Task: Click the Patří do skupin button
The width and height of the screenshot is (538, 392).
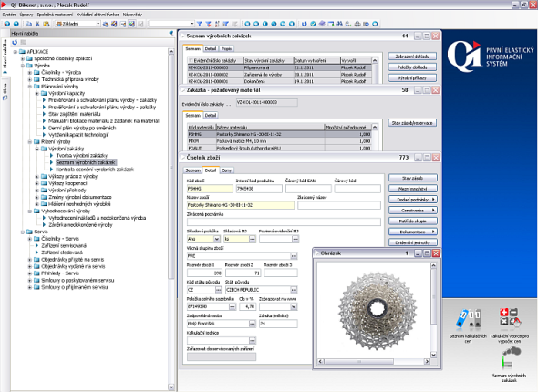Action: (x=413, y=222)
